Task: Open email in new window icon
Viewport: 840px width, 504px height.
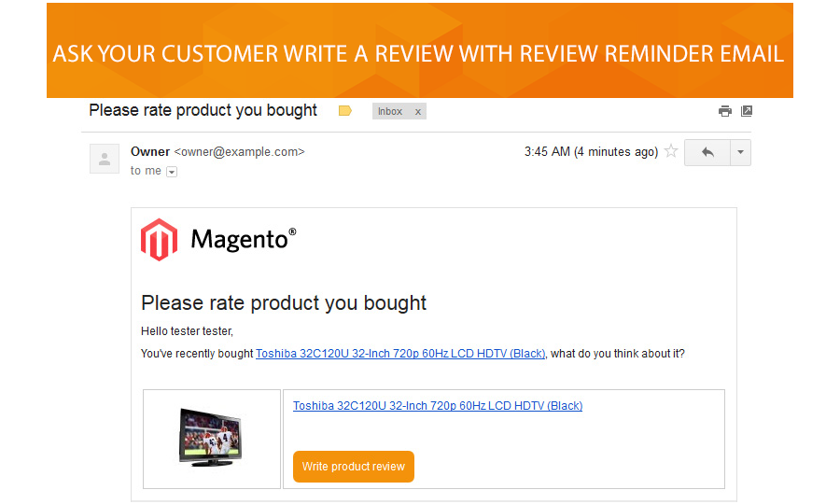Action: pos(747,111)
